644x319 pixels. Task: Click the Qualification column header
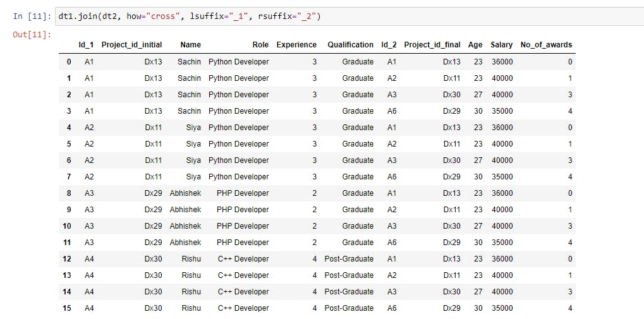(350, 45)
